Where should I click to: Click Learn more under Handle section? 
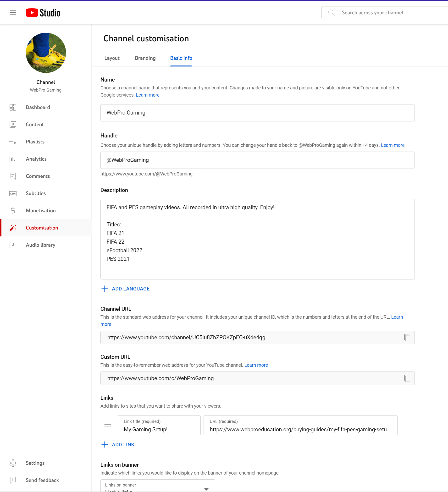393,145
